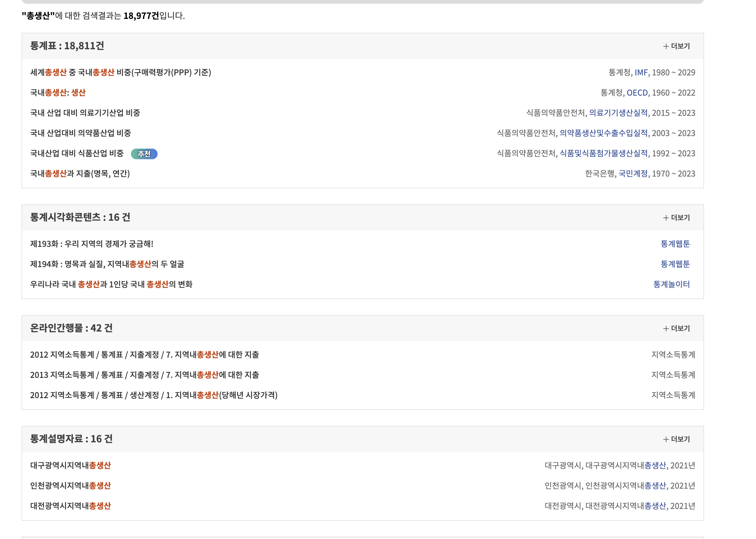Screen dimensions: 756x539
Task: Open 2013 지역소득통계 지출계정 publication
Action: point(144,375)
